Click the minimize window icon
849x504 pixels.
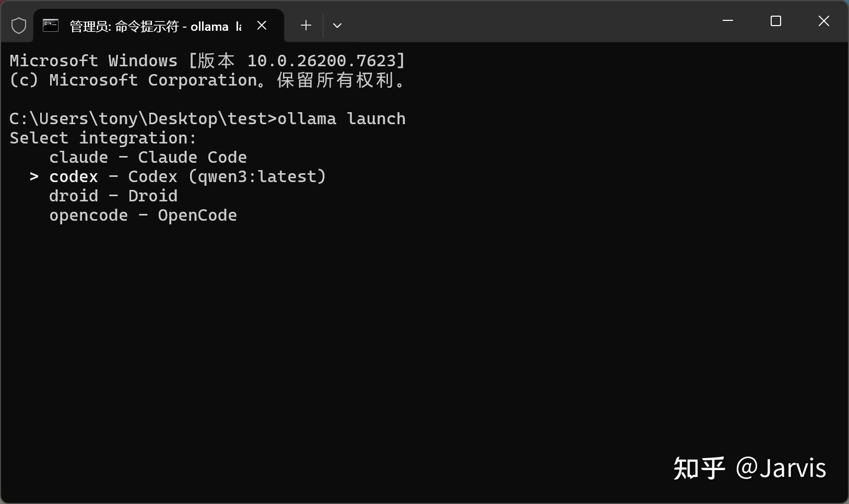(728, 21)
